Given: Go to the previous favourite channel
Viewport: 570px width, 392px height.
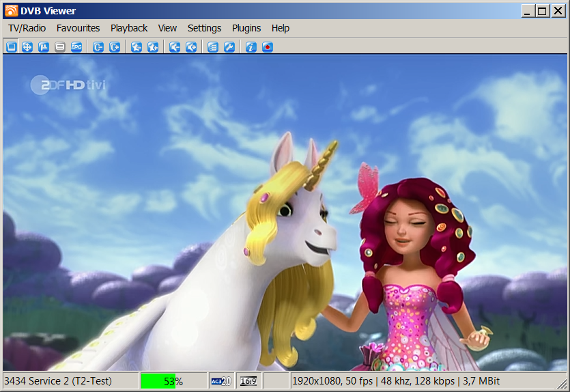Looking at the screenshot, I should coord(137,47).
